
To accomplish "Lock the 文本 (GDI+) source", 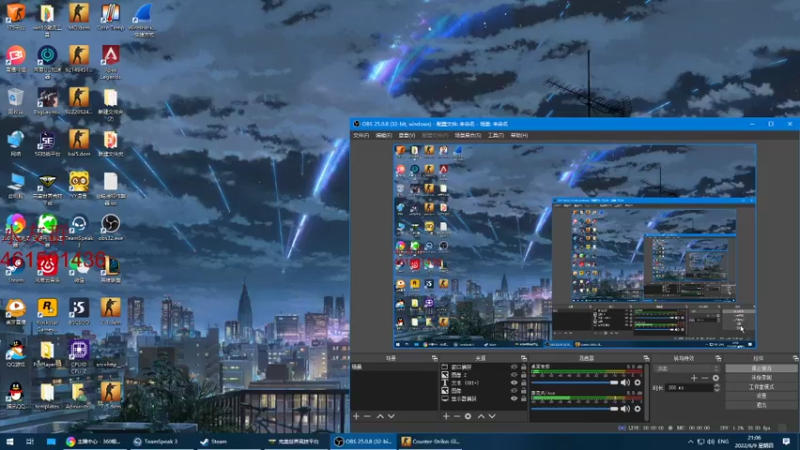I will point(523,383).
